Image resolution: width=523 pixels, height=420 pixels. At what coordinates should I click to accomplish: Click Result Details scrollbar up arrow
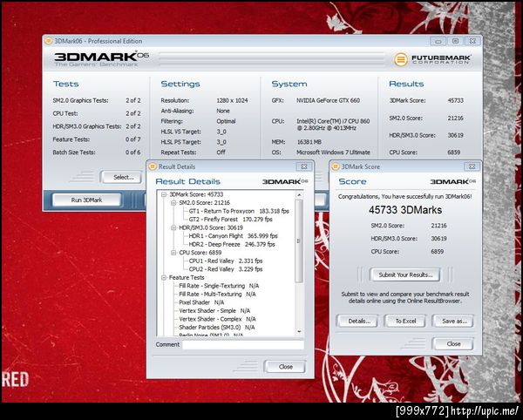pyautogui.click(x=299, y=194)
